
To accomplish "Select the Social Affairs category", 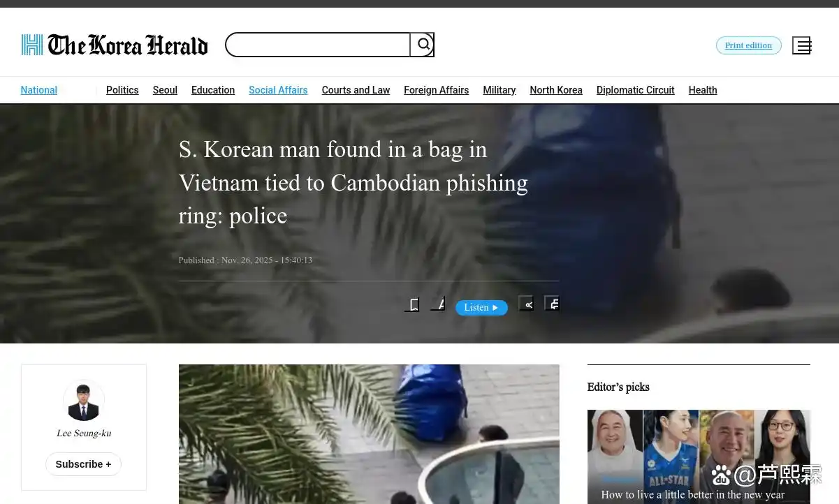I will 278,90.
